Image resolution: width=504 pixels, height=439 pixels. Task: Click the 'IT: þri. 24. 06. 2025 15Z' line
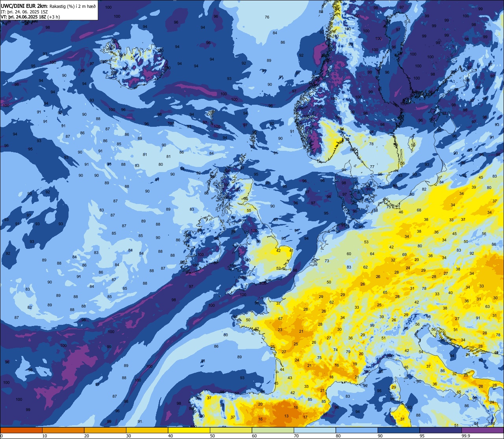(x=24, y=11)
